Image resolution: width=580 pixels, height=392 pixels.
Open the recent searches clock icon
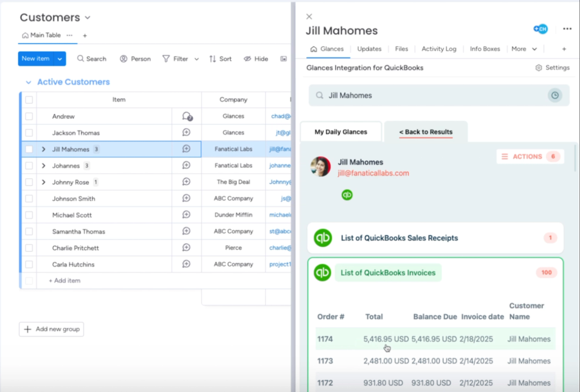[555, 96]
